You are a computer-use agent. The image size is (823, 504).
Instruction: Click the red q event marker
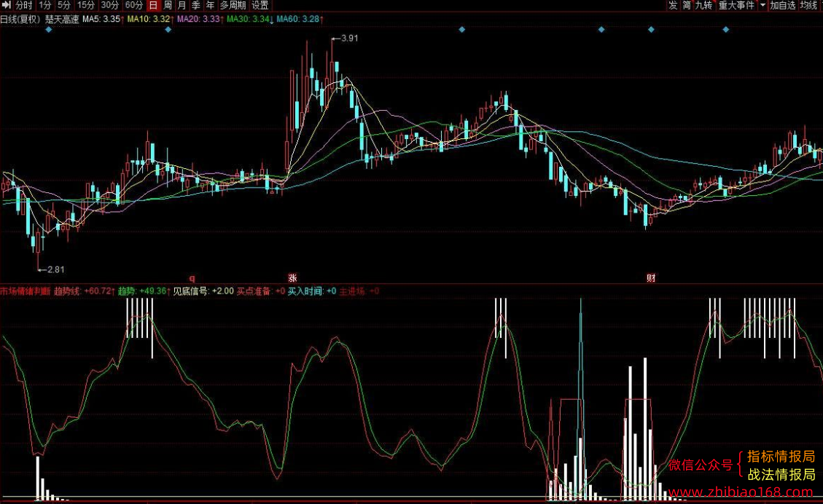pos(192,278)
